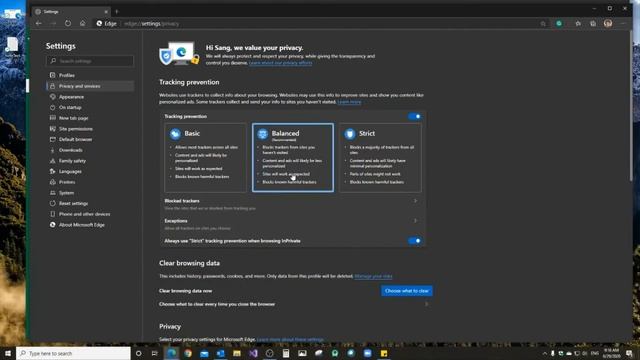Viewport: 640px width, 360px height.
Task: Expand Choose what to clear on close chevron
Action: click(427, 304)
